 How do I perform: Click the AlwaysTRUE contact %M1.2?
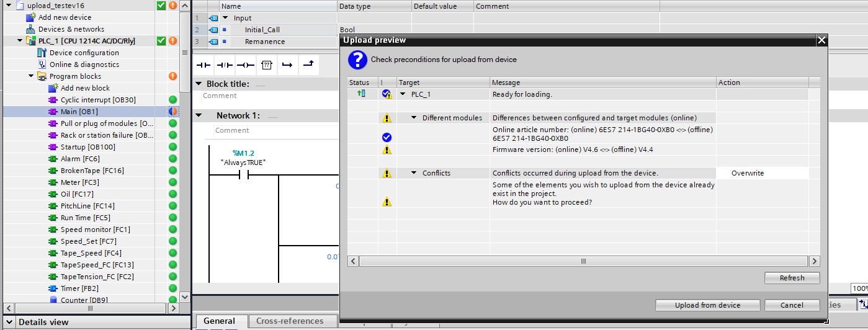244,176
